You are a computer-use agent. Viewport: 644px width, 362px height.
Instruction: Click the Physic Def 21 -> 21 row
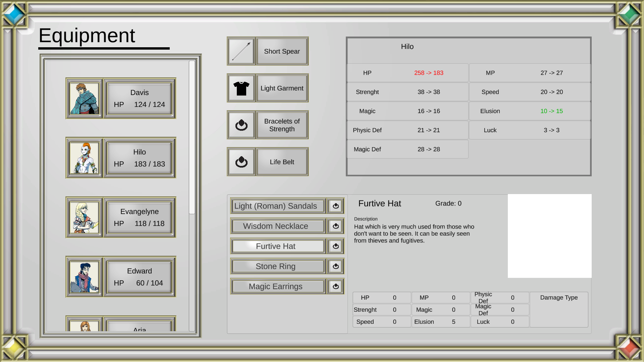point(408,130)
